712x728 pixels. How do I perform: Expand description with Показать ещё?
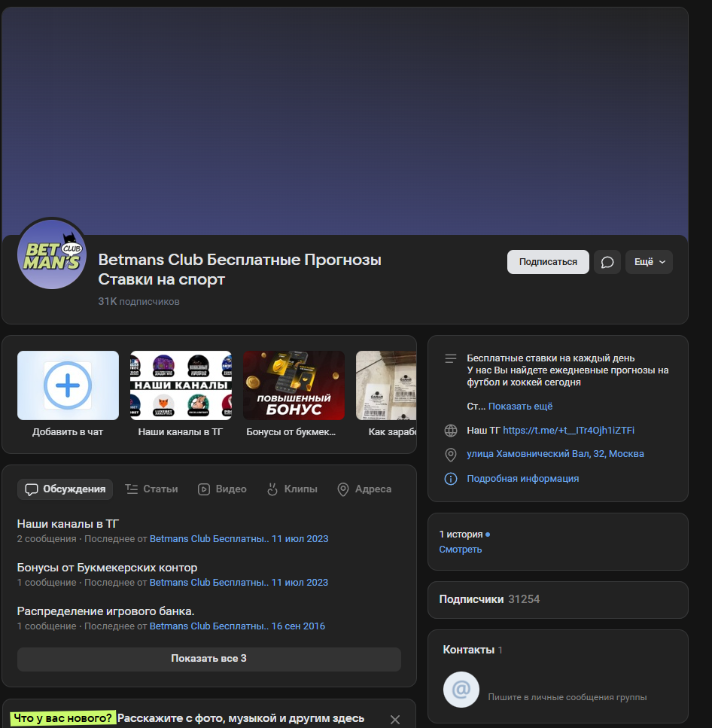tap(520, 406)
